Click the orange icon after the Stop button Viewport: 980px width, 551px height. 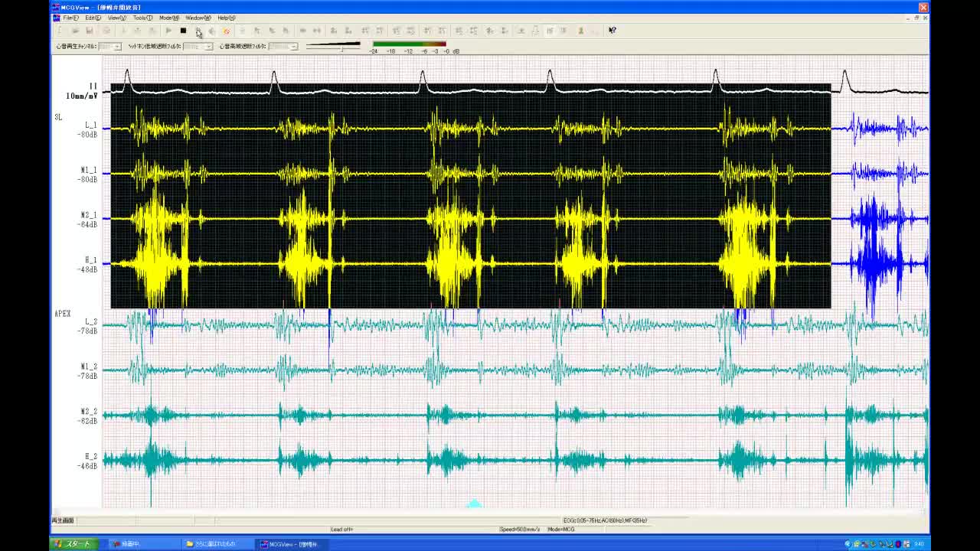pos(226,31)
